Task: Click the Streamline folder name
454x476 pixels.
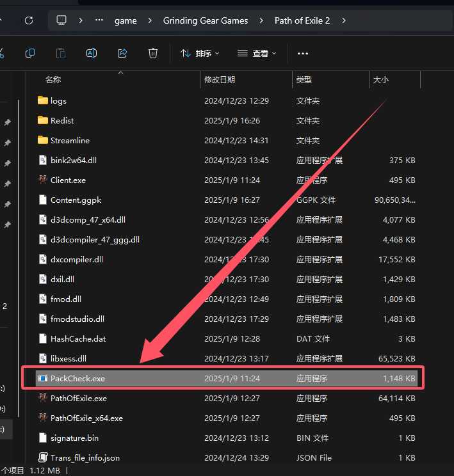Action: tap(70, 140)
